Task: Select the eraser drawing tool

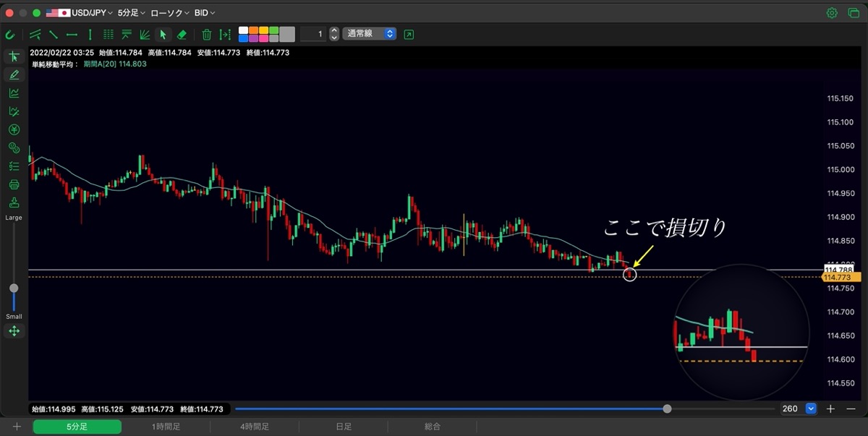Action: click(x=182, y=34)
